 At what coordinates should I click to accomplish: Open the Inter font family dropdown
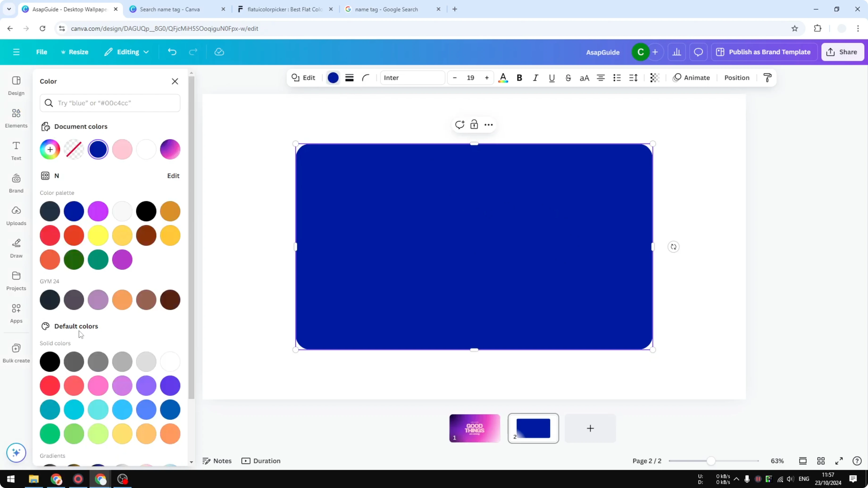coord(413,78)
